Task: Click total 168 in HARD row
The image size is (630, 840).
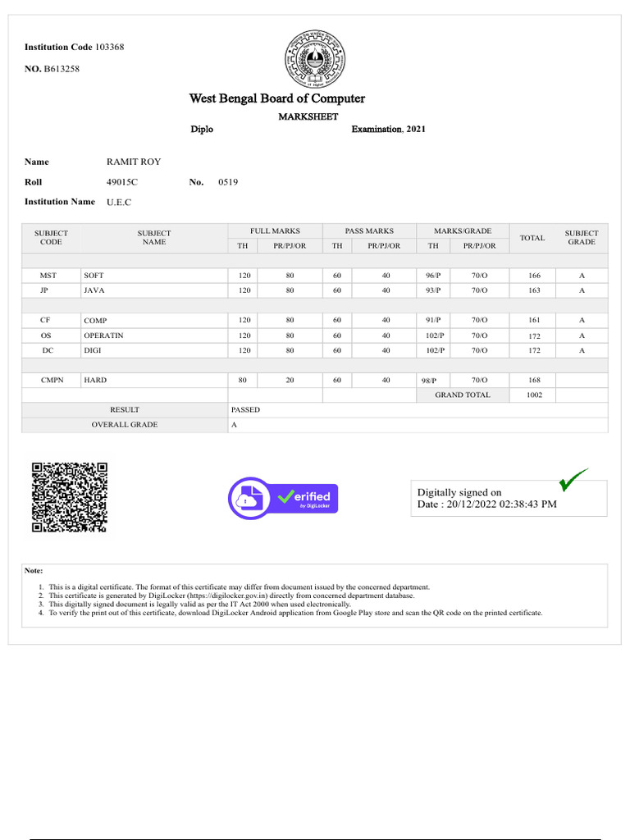Action: tap(534, 380)
